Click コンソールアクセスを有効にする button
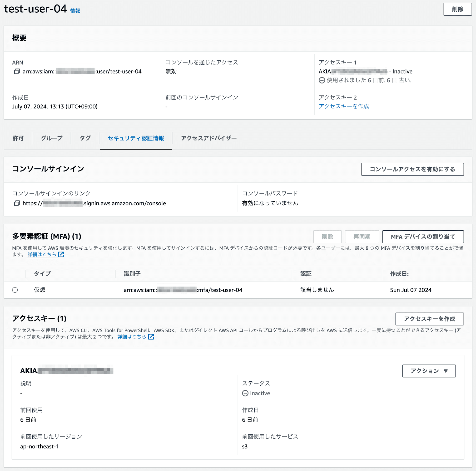The width and height of the screenshot is (476, 471). (x=412, y=169)
